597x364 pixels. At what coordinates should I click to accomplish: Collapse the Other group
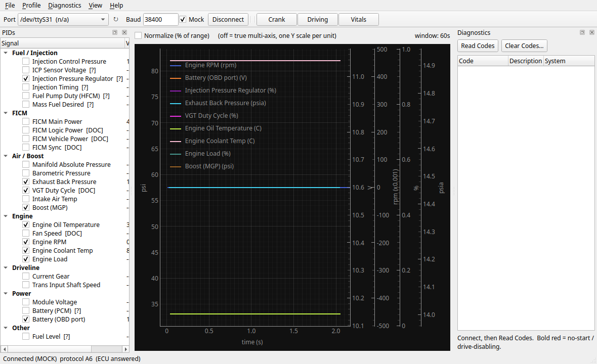[6, 328]
